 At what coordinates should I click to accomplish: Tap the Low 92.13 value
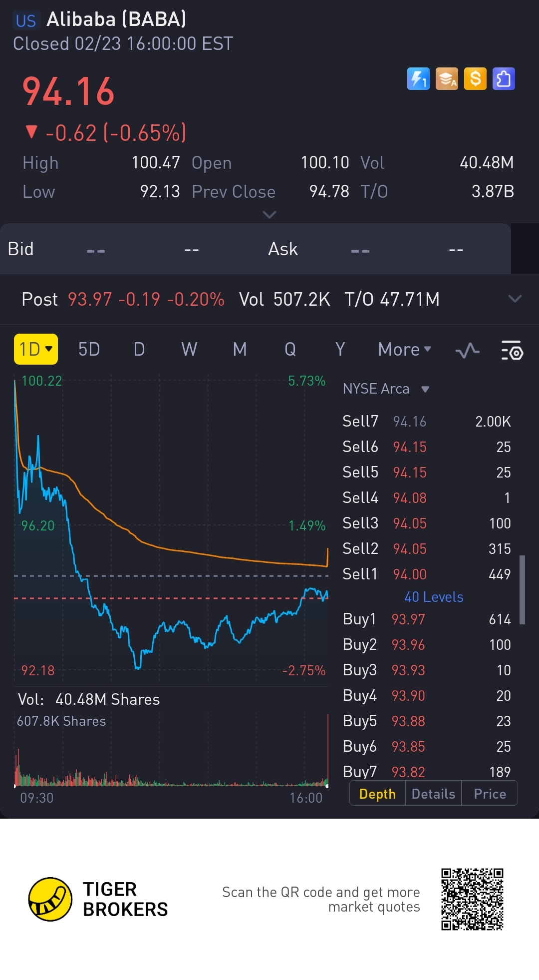tap(160, 191)
